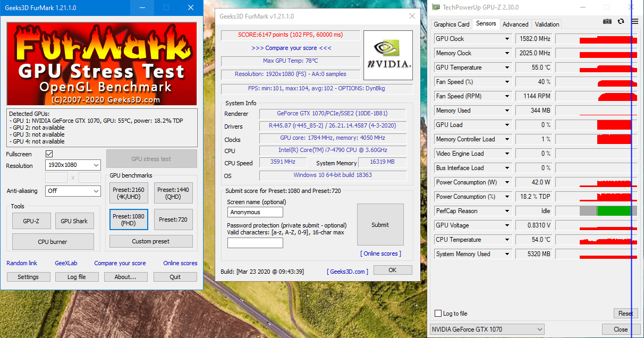Click the green PerfCap Reason graph bar
Image resolution: width=644 pixels, height=338 pixels.
614,211
